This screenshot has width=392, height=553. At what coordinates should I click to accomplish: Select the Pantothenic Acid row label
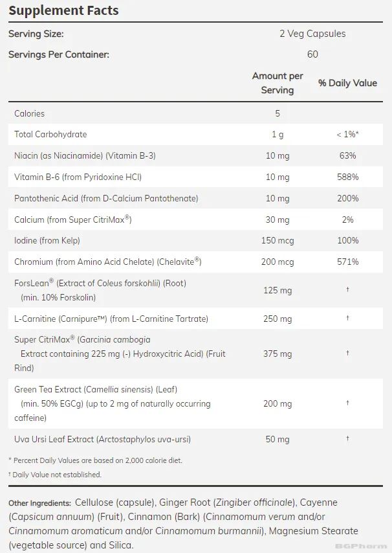coord(106,198)
